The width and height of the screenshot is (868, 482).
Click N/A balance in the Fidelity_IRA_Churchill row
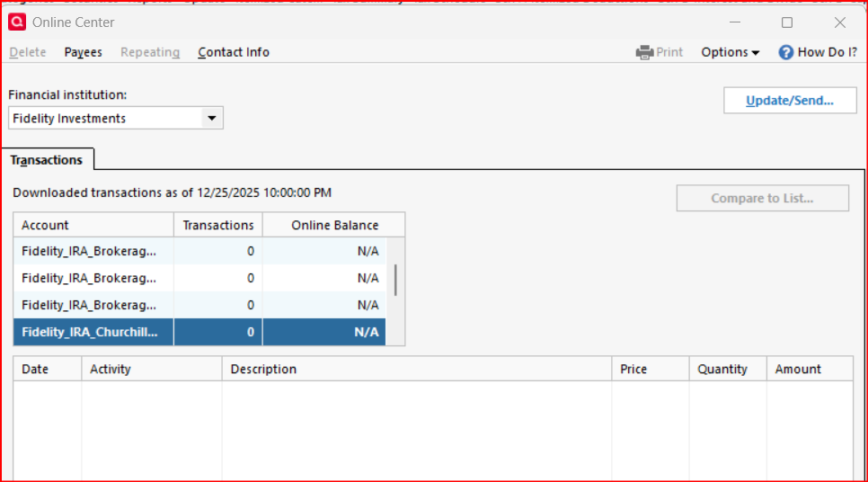click(x=367, y=332)
